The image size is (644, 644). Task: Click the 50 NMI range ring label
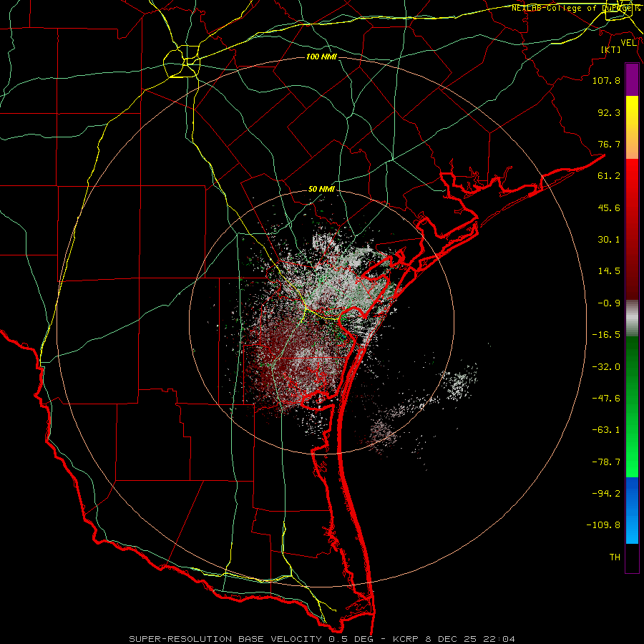click(321, 190)
